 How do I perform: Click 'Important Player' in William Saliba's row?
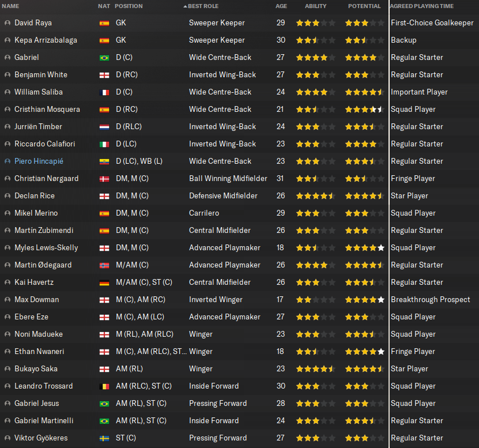click(x=419, y=92)
